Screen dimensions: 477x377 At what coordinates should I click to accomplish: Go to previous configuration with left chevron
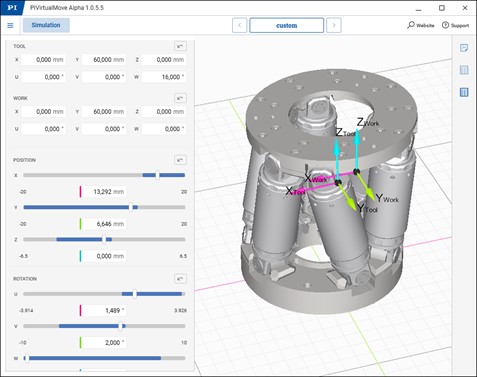(x=239, y=25)
